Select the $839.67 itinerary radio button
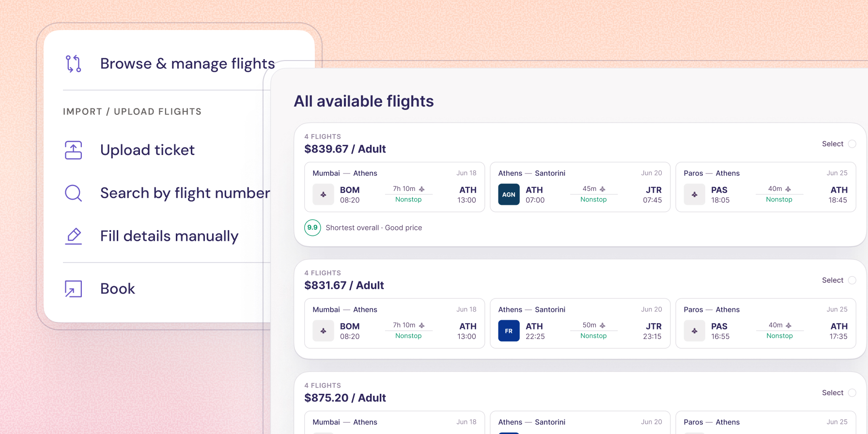868x434 pixels. 852,144
